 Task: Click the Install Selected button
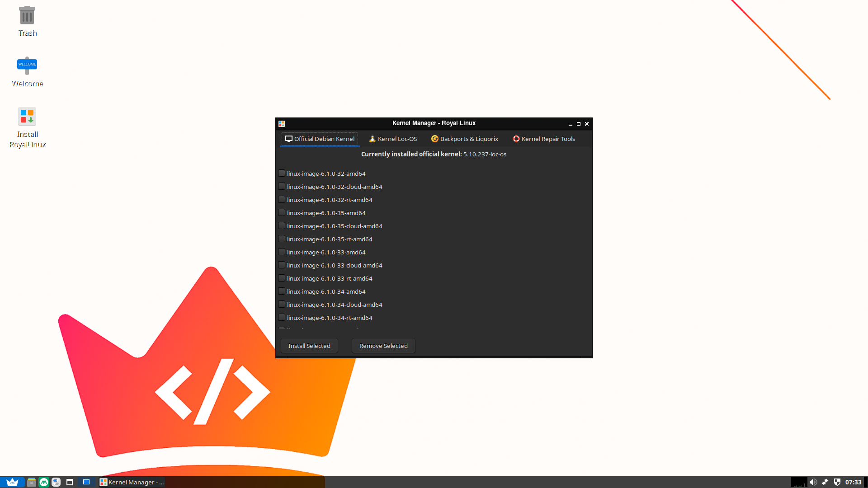pos(309,346)
